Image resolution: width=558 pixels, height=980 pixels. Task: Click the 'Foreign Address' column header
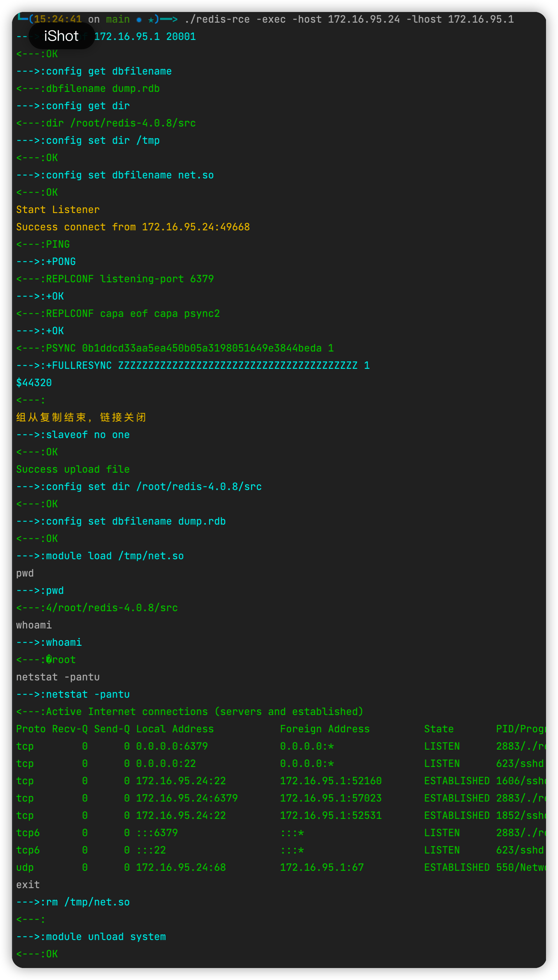tap(325, 728)
